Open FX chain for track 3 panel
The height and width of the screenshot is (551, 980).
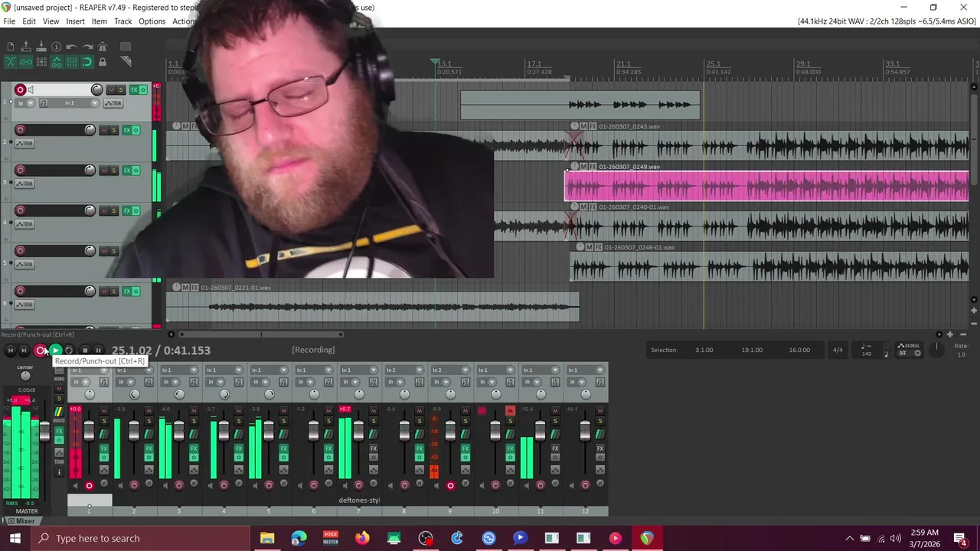pyautogui.click(x=128, y=170)
